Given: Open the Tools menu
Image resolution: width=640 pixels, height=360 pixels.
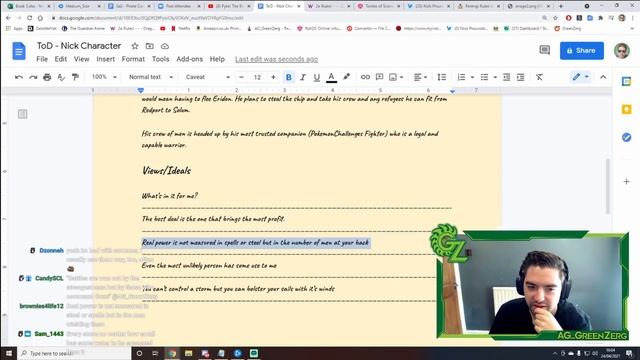Looking at the screenshot, I should pos(160,59).
